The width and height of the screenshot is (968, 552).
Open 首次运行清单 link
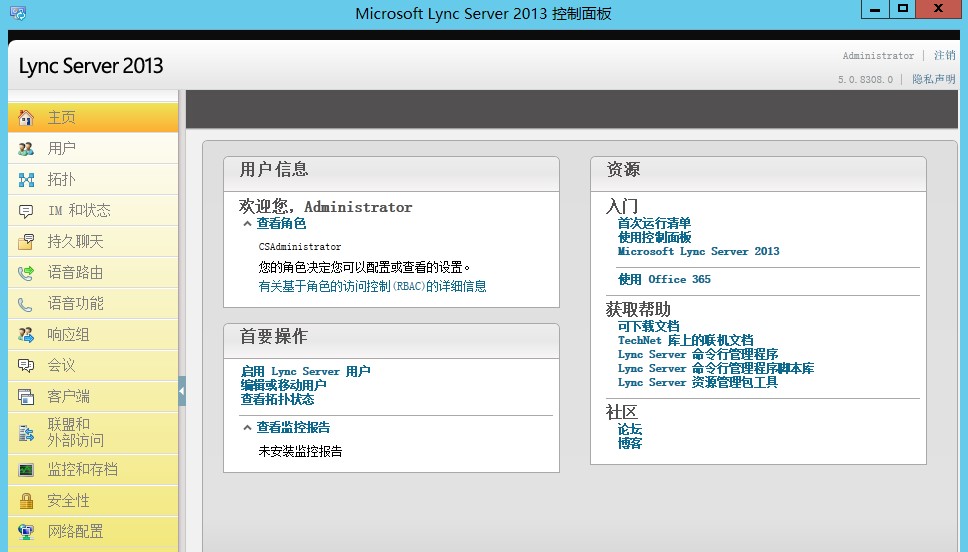[x=654, y=223]
